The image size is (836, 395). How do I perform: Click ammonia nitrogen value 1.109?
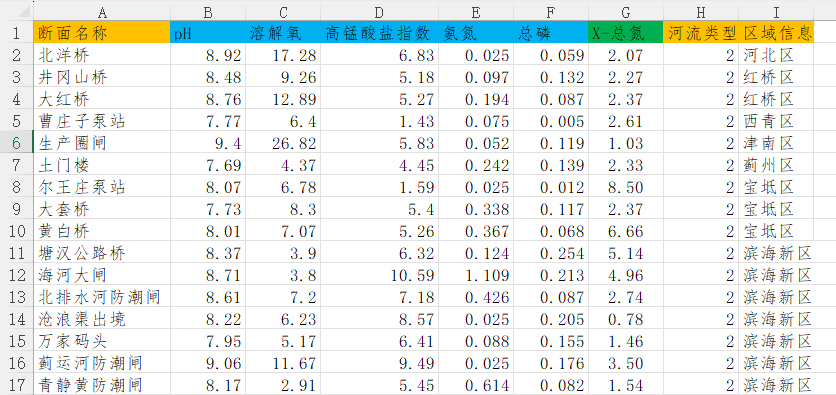coord(476,275)
